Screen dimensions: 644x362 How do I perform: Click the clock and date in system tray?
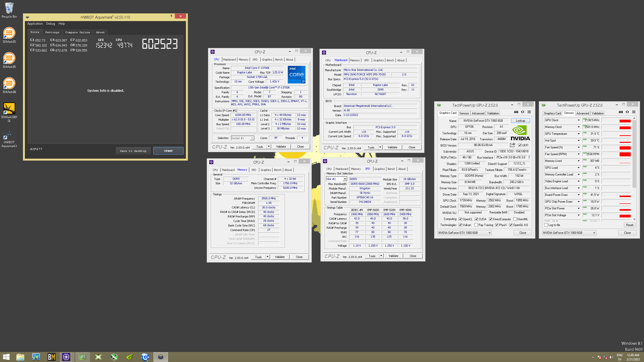[633, 357]
